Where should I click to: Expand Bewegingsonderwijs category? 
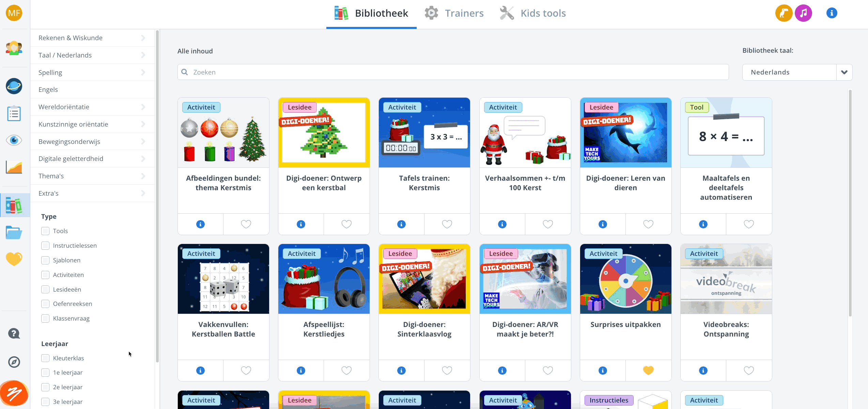(x=92, y=142)
